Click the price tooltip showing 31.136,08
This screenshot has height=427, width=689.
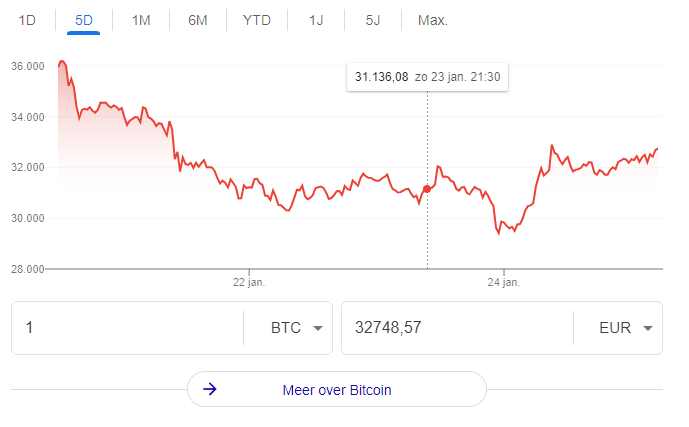[427, 77]
